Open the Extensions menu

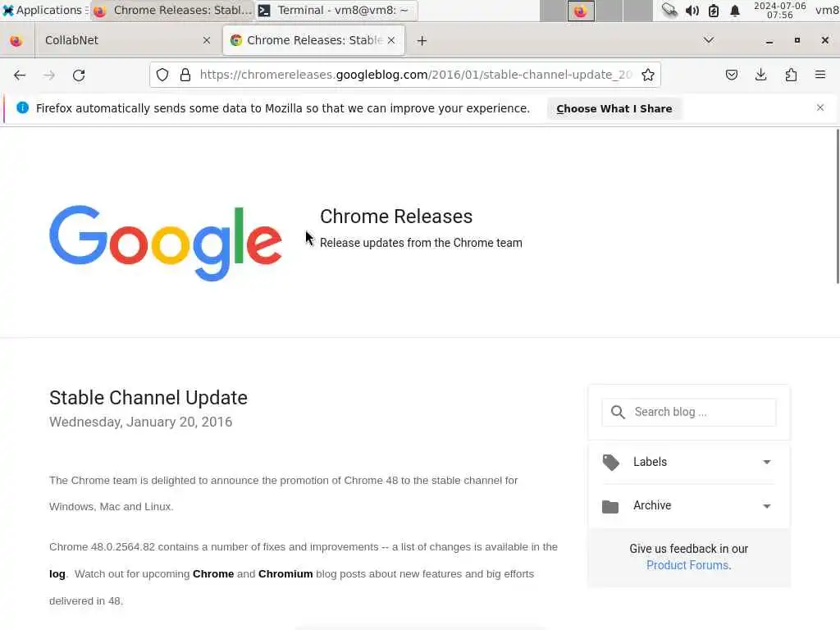(791, 75)
